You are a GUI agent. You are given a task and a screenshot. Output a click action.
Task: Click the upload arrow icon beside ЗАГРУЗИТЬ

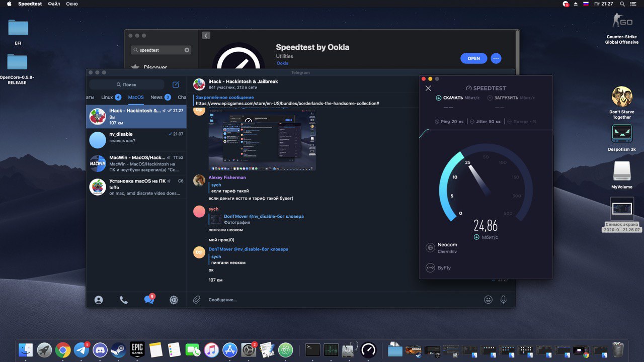tap(490, 98)
